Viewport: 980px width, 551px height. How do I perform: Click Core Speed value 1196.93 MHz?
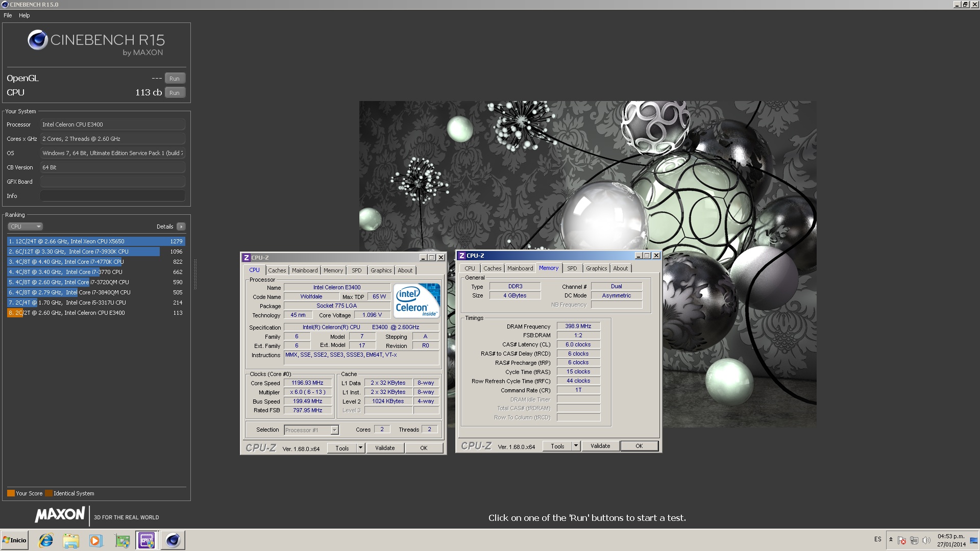307,383
